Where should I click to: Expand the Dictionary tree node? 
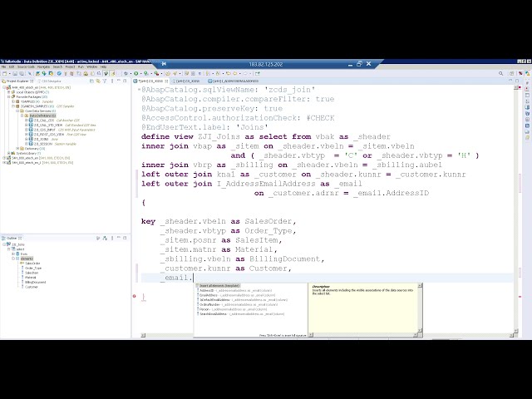(x=17, y=149)
